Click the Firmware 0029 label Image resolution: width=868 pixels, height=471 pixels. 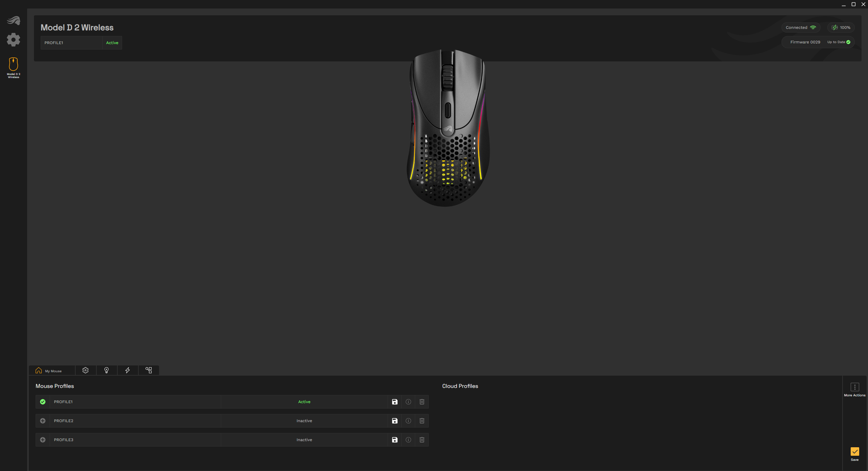[x=805, y=42]
